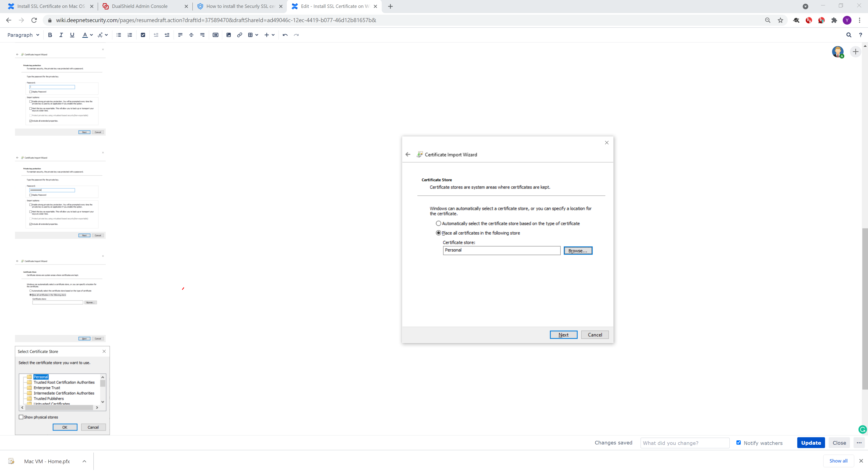Viewport: 868px width, 472px height.
Task: Toggle bold formatting in editor toolbar
Action: [x=50, y=35]
